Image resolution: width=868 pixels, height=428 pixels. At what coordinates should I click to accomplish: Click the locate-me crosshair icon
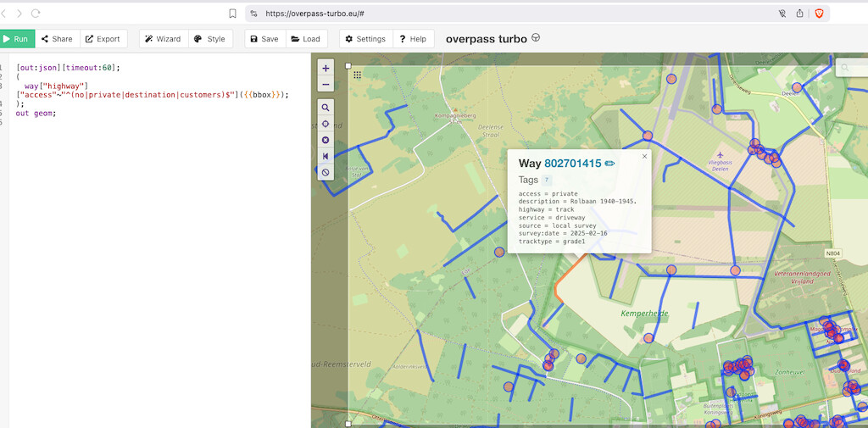click(x=325, y=124)
